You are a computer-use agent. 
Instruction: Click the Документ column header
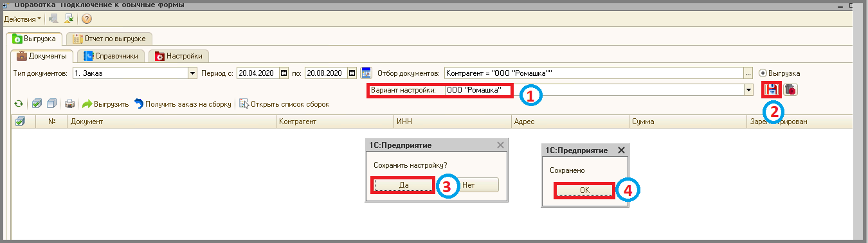[172, 121]
